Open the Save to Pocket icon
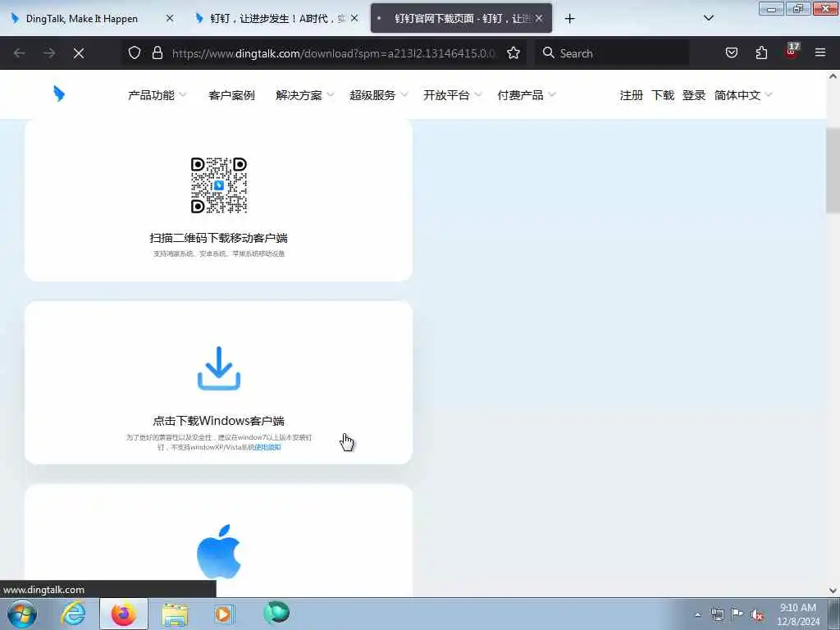Image resolution: width=840 pixels, height=630 pixels. (x=731, y=52)
